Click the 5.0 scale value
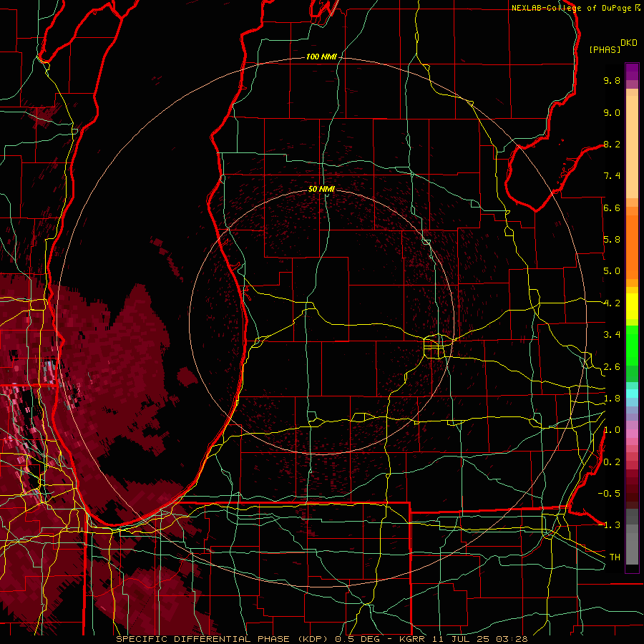The height and width of the screenshot is (644, 644). 612,271
